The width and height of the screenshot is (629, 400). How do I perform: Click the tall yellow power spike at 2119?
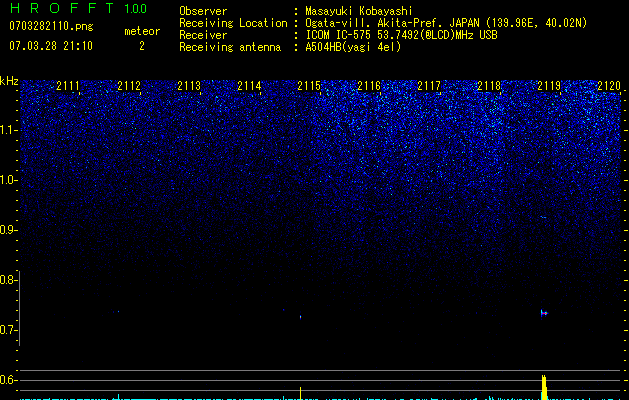tap(544, 387)
